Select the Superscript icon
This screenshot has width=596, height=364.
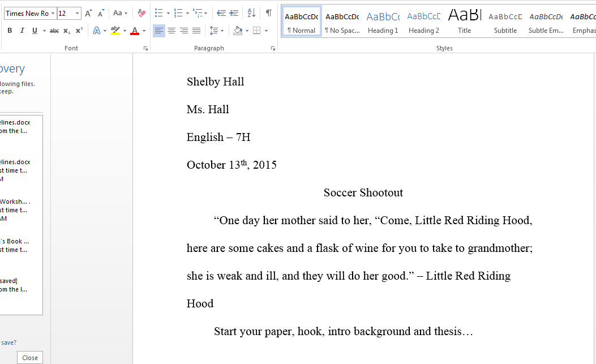pos(78,31)
